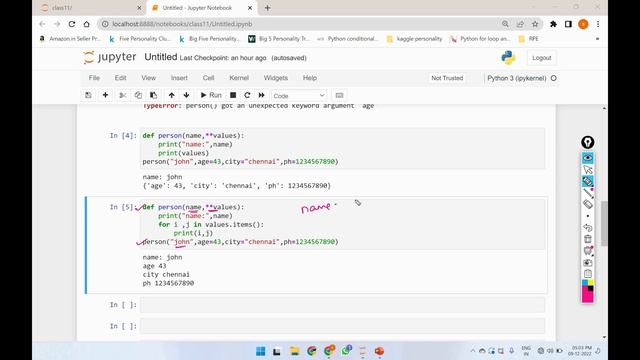Open the Insert menu
640x360 pixels.
click(x=179, y=78)
